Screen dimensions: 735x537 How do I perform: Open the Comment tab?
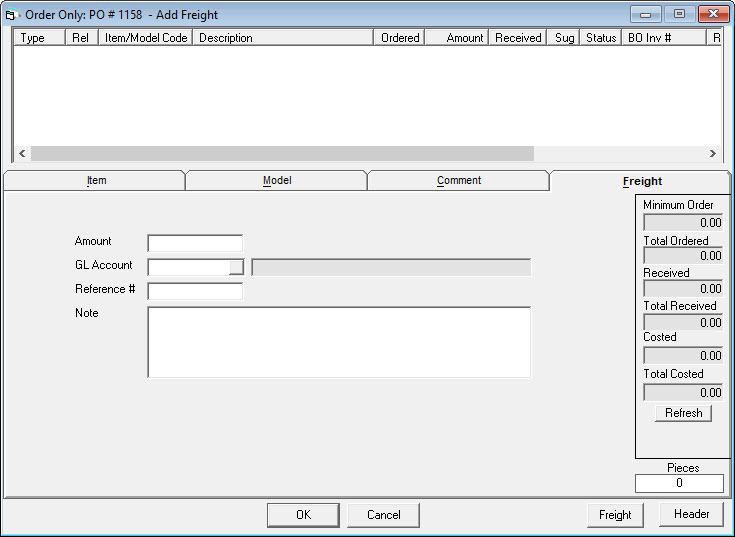[458, 180]
